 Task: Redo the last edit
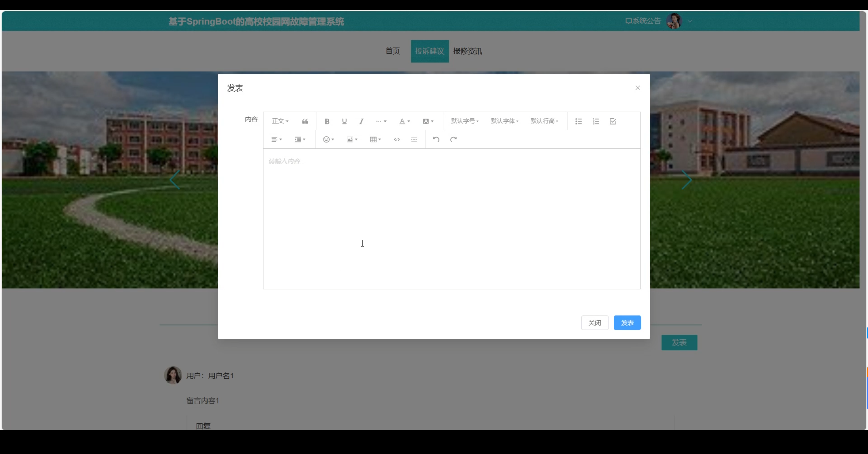[453, 139]
